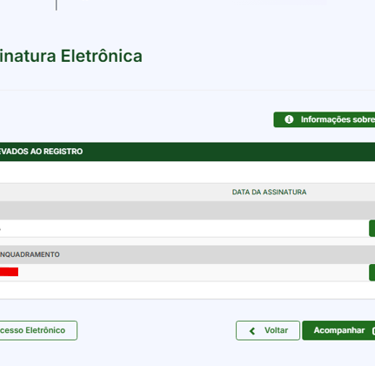The image size is (375, 366).
Task: Open the Processo Eletrônico outlined button
Action: point(39,331)
